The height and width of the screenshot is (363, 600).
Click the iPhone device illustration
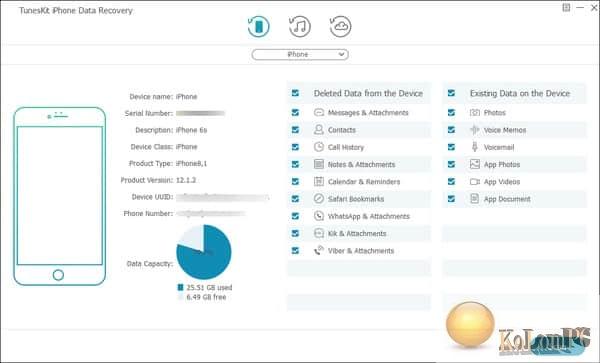[x=59, y=196]
